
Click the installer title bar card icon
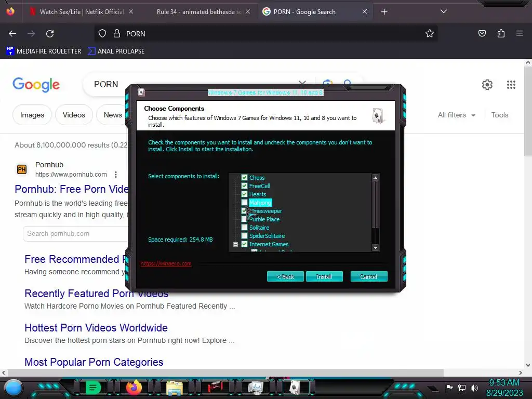click(141, 92)
